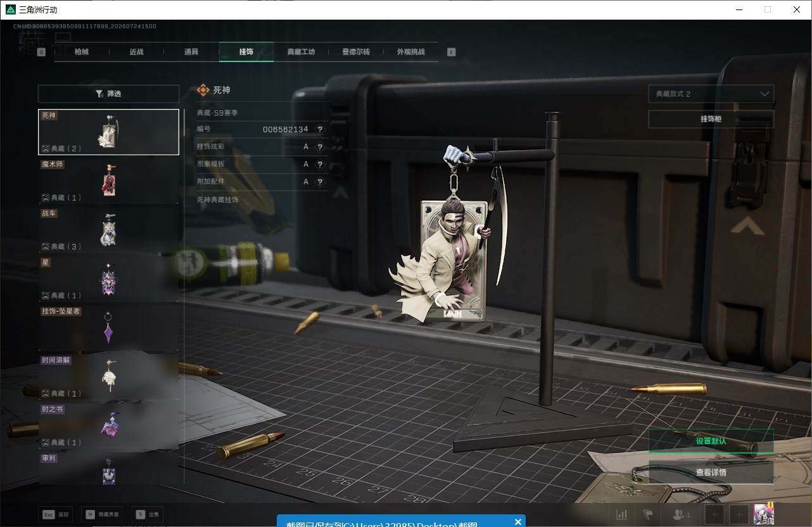This screenshot has width=812, height=527.
Task: Click the funnel icon beside 筛选
Action: click(x=99, y=94)
